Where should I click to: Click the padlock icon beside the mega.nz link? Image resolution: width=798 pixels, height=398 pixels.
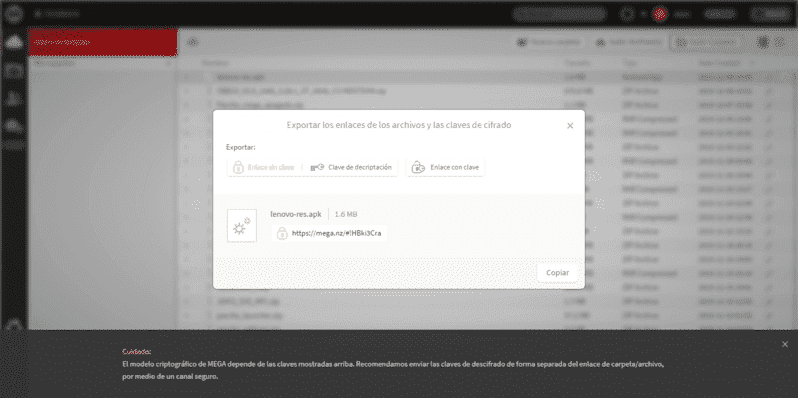tap(281, 234)
